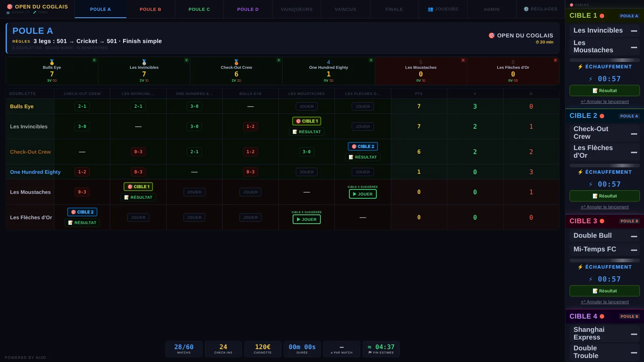Click One Hundred Eighty row name in table
644x362 pixels.
tap(35, 172)
